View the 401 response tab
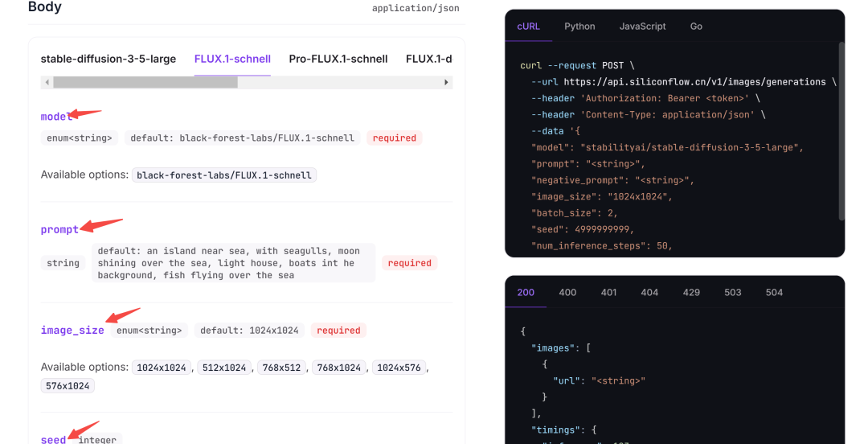Screen dimensions: 868x444 point(609,292)
